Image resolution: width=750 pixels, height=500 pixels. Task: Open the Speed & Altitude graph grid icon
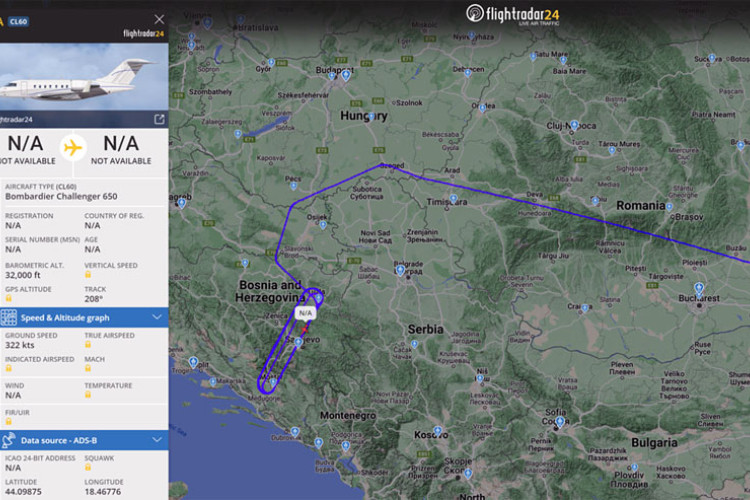click(9, 318)
